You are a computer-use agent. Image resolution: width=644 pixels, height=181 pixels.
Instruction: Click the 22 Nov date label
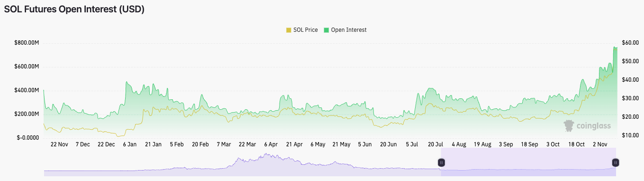pos(59,144)
